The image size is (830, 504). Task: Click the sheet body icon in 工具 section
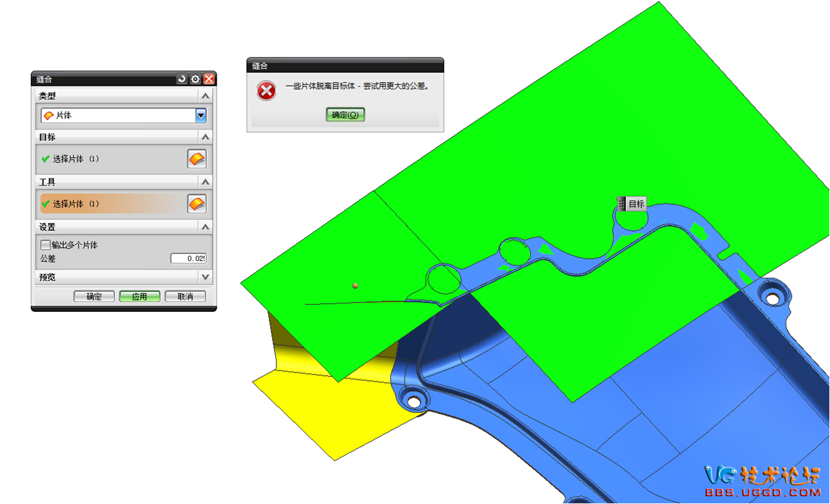click(197, 204)
